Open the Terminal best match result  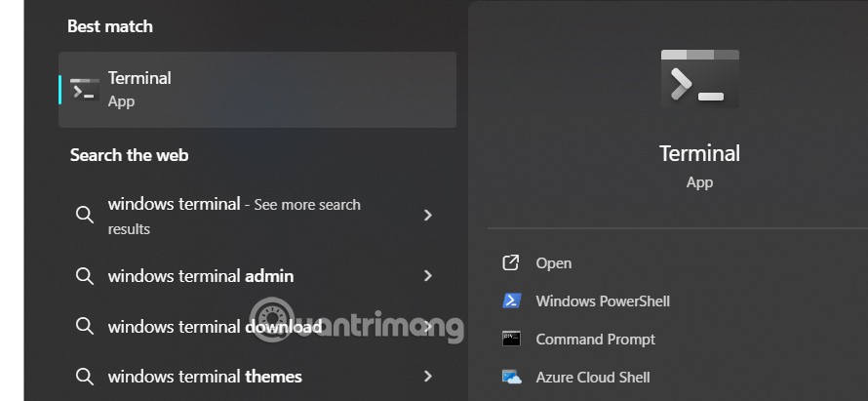[257, 90]
